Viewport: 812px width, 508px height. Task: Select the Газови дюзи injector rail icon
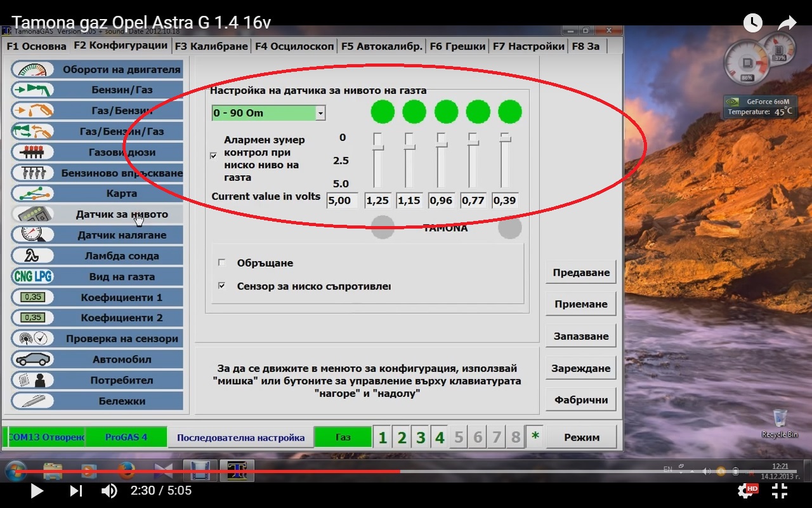pyautogui.click(x=33, y=152)
